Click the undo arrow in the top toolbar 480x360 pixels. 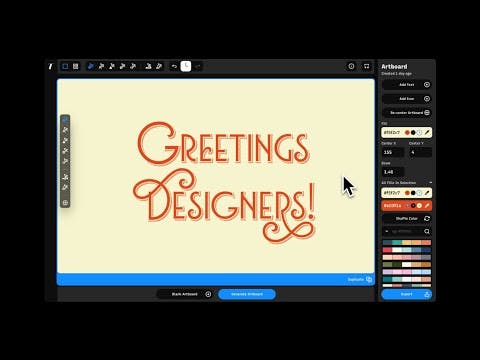point(174,66)
